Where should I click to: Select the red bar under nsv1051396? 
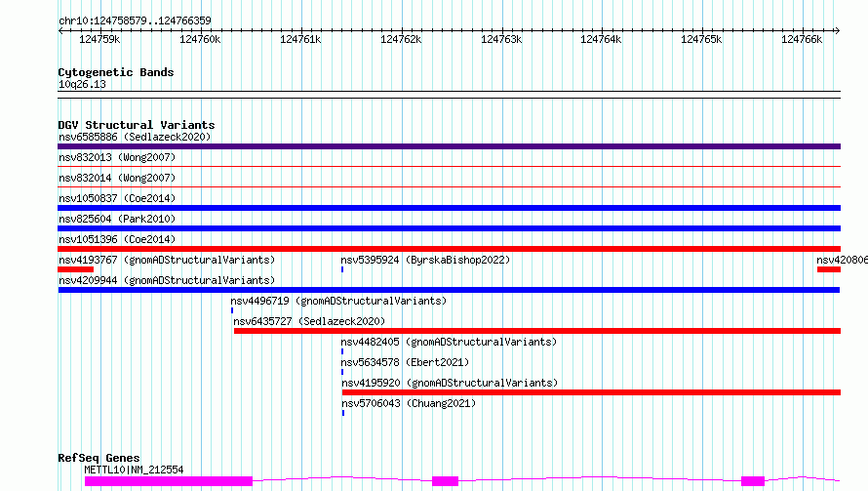tap(449, 249)
